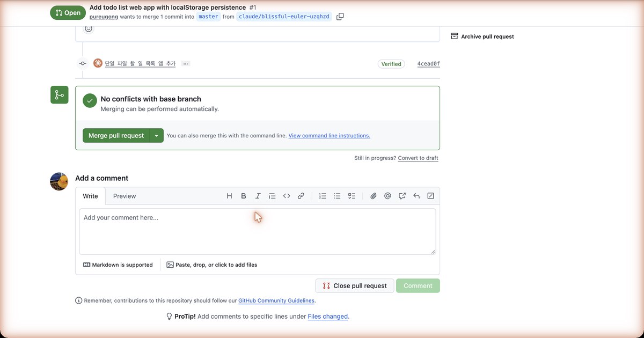
Task: Add a link to the comment
Action: (x=301, y=196)
